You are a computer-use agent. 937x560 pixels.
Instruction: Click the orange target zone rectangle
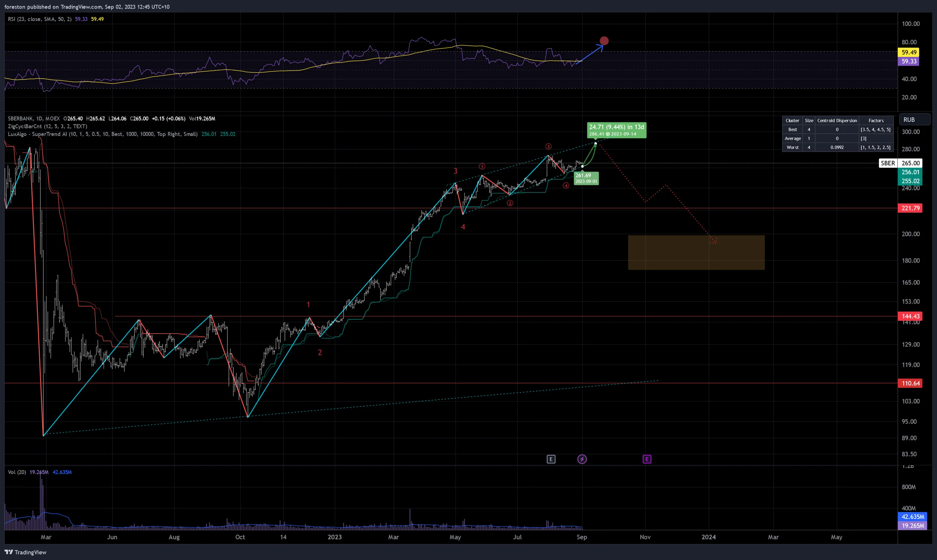point(696,252)
